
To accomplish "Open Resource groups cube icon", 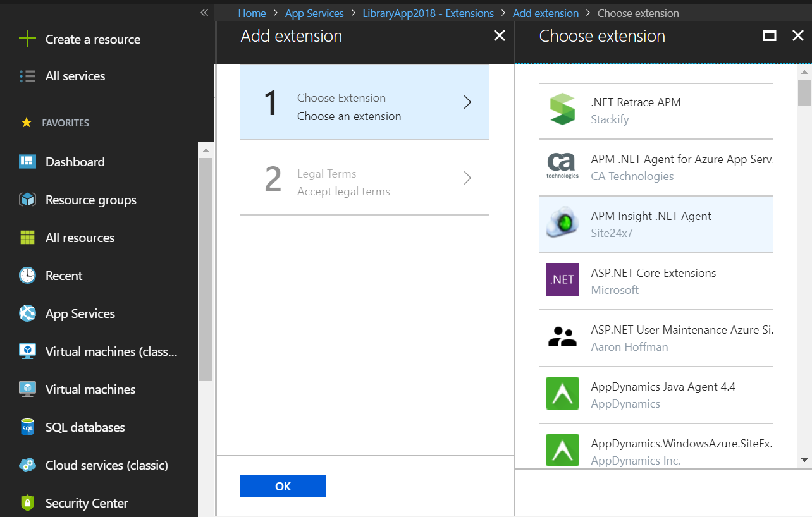I will click(27, 200).
